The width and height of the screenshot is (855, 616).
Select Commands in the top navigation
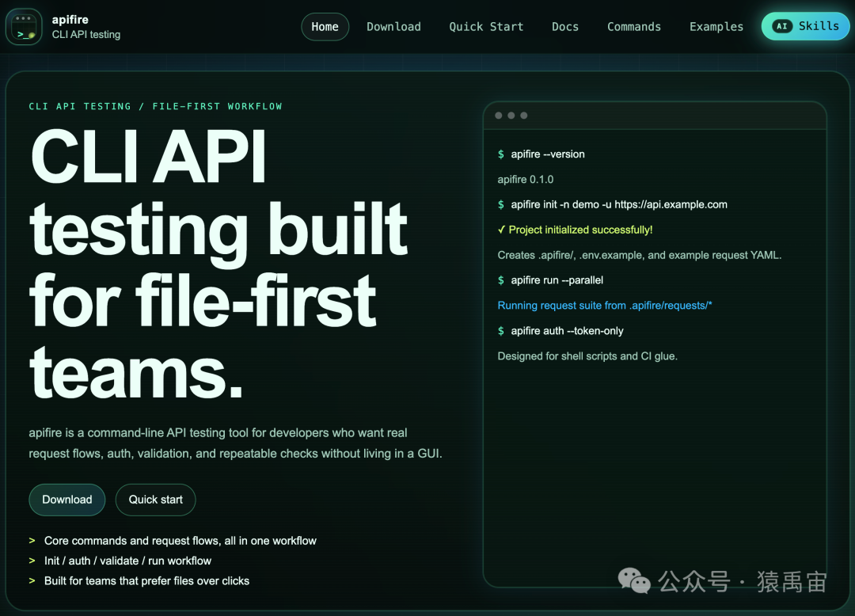tap(633, 26)
